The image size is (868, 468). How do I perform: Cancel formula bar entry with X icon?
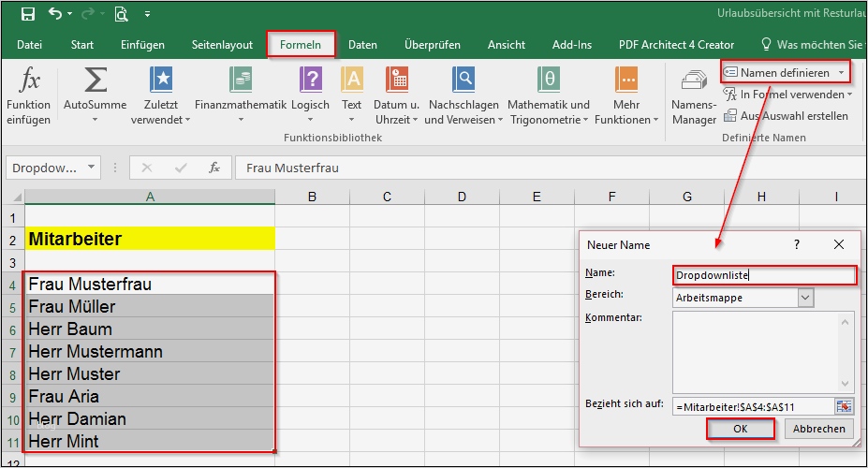click(147, 168)
